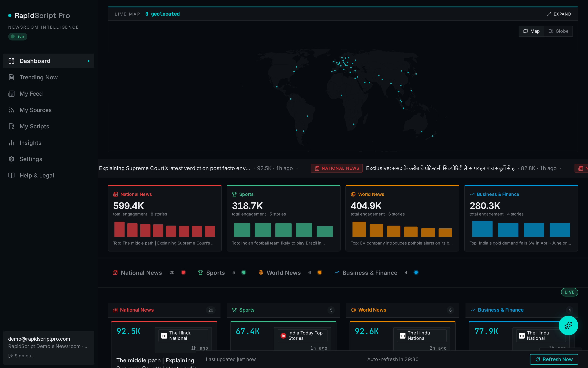
Task: Click the Trending Now document icon
Action: coord(11,77)
